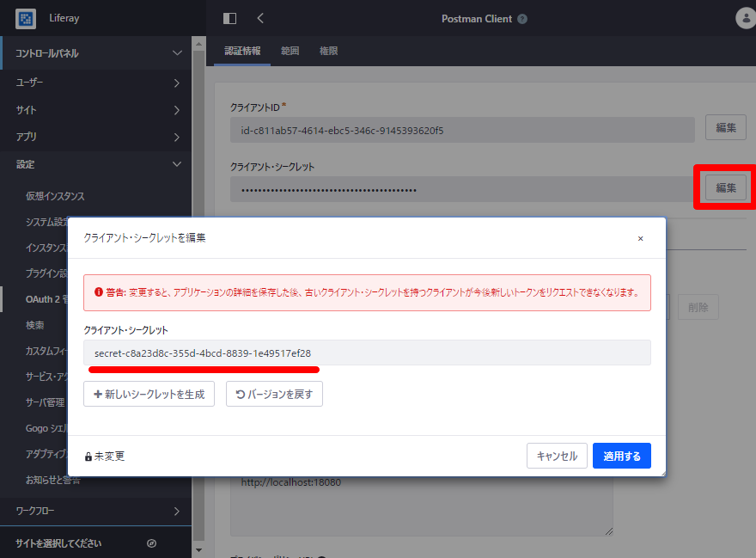Click the sidebar scrollbar down arrow

(198, 550)
